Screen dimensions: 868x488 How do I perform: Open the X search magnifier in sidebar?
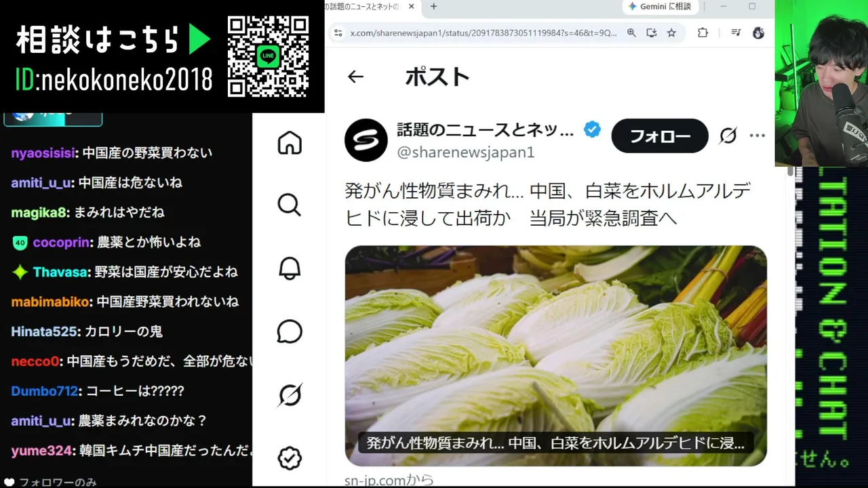tap(290, 205)
